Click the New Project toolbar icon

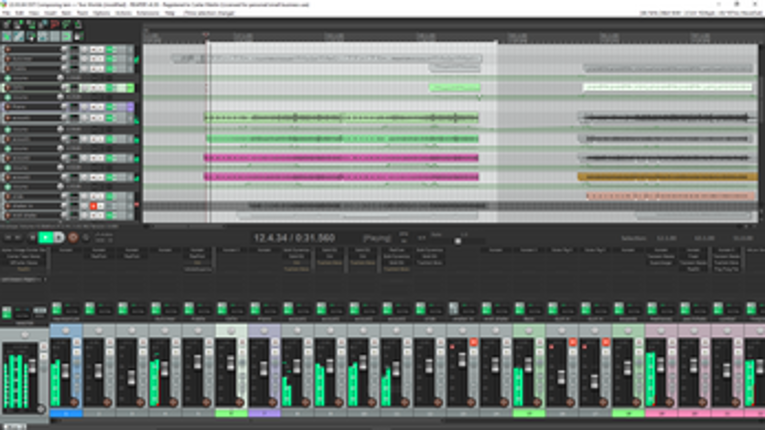pos(7,24)
